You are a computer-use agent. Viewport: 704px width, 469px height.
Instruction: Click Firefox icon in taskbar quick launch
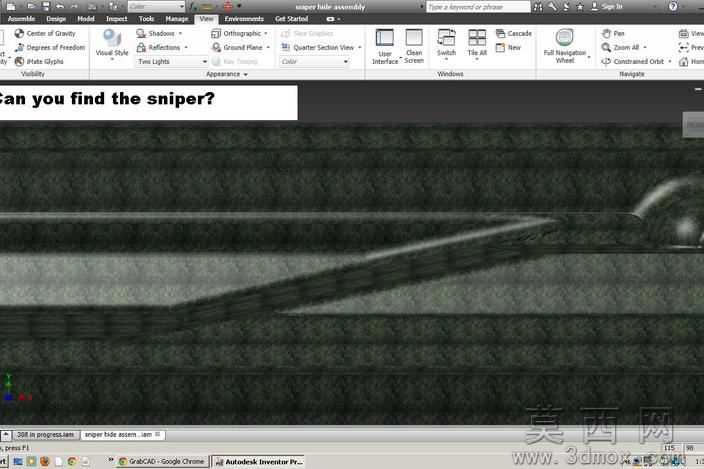(x=44, y=461)
